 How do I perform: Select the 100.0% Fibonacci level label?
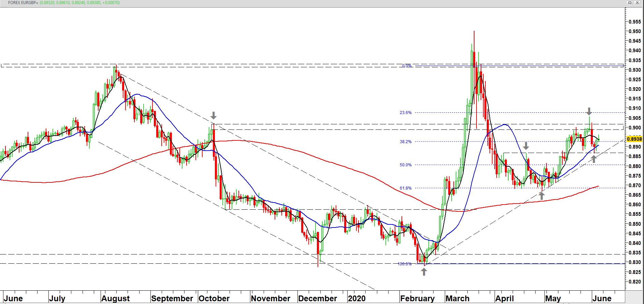coord(405,264)
